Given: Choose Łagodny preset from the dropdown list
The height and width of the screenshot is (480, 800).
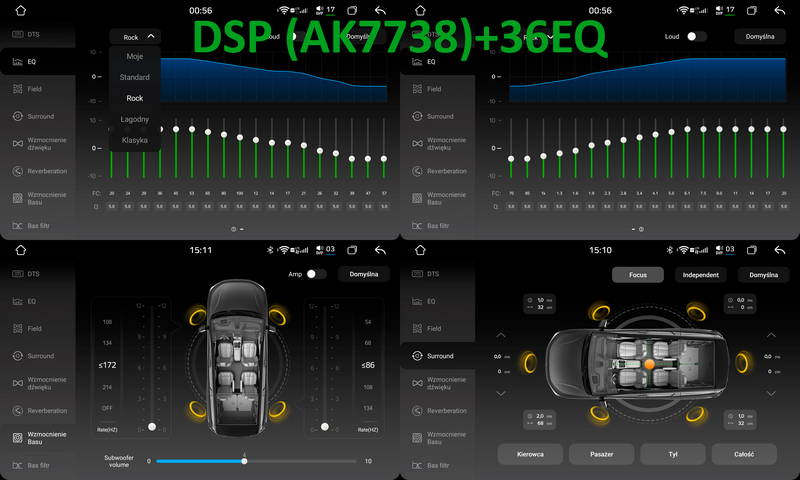Looking at the screenshot, I should 135,119.
